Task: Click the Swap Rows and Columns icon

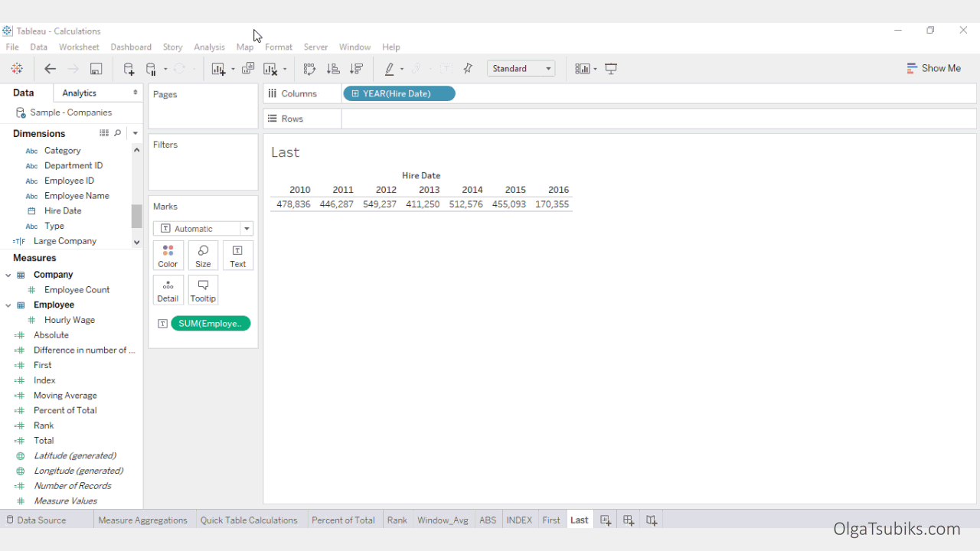Action: point(309,69)
